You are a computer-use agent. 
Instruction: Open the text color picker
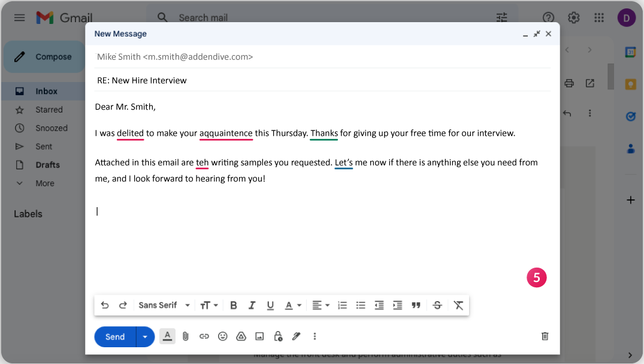tap(293, 305)
